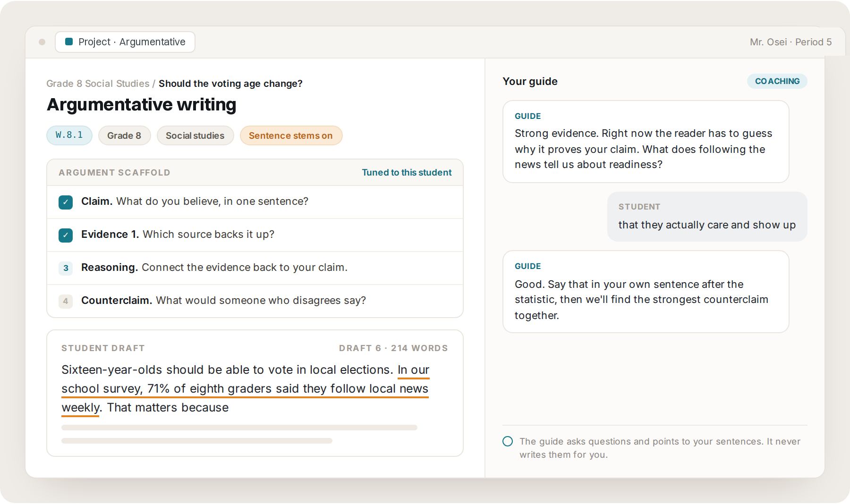Click the Grade 8 Social Studies breadcrumb
Image resolution: width=850 pixels, height=504 pixels.
point(98,84)
